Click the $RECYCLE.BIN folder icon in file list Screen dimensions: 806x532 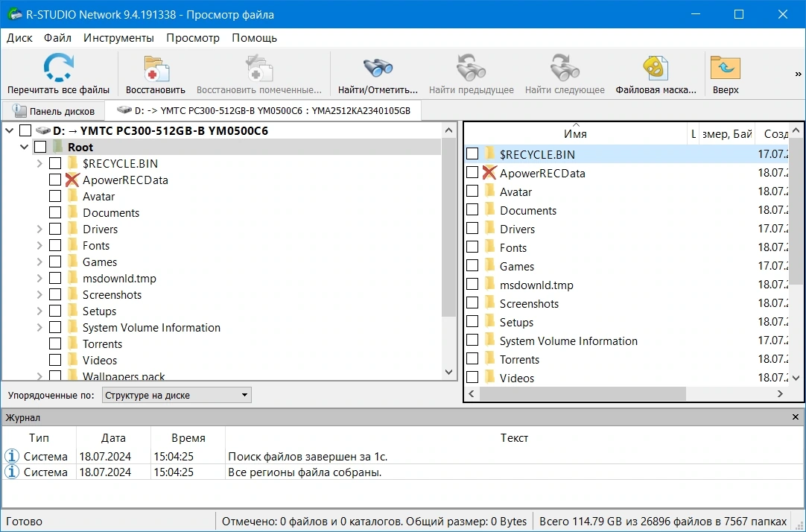490,153
